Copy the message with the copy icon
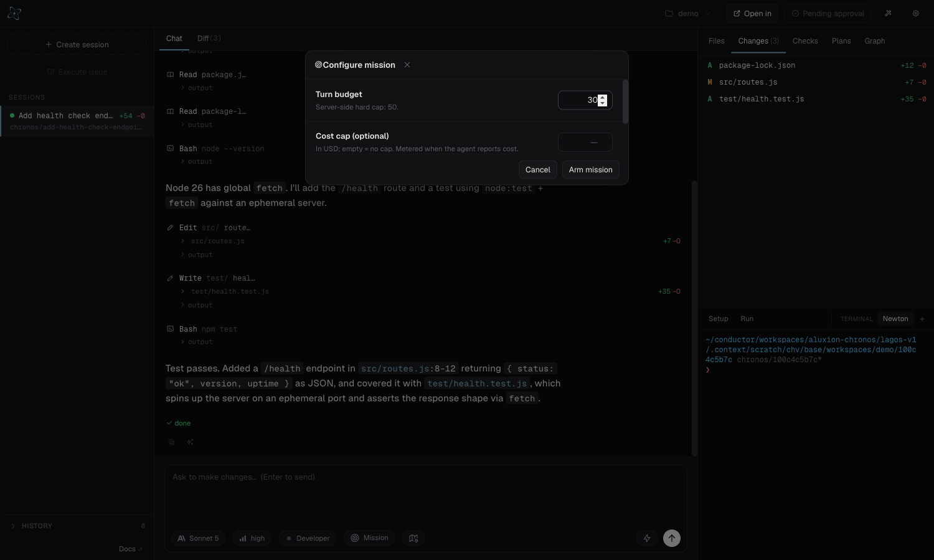934x560 pixels. click(x=172, y=442)
